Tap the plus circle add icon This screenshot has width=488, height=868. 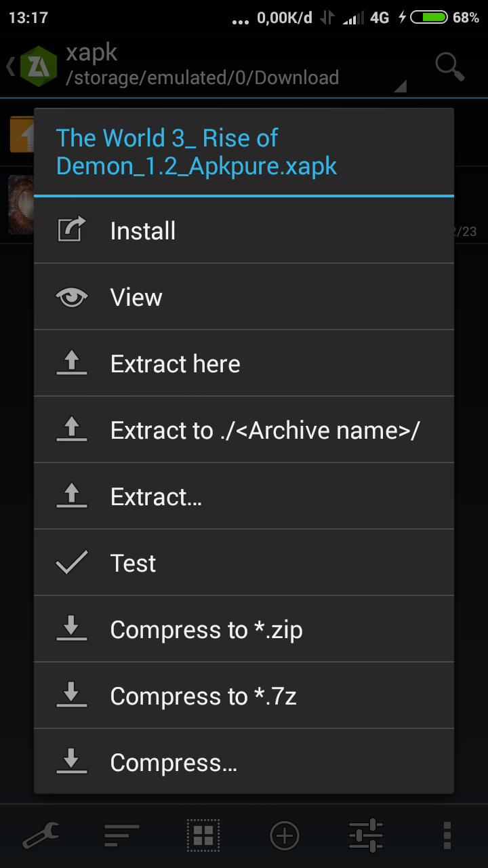point(285,835)
